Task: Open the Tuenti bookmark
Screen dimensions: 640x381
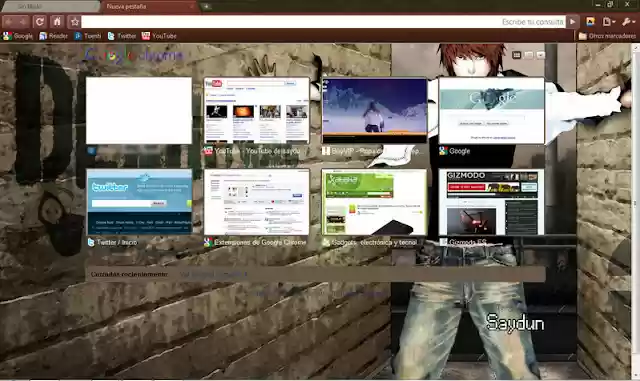Action: (87, 36)
